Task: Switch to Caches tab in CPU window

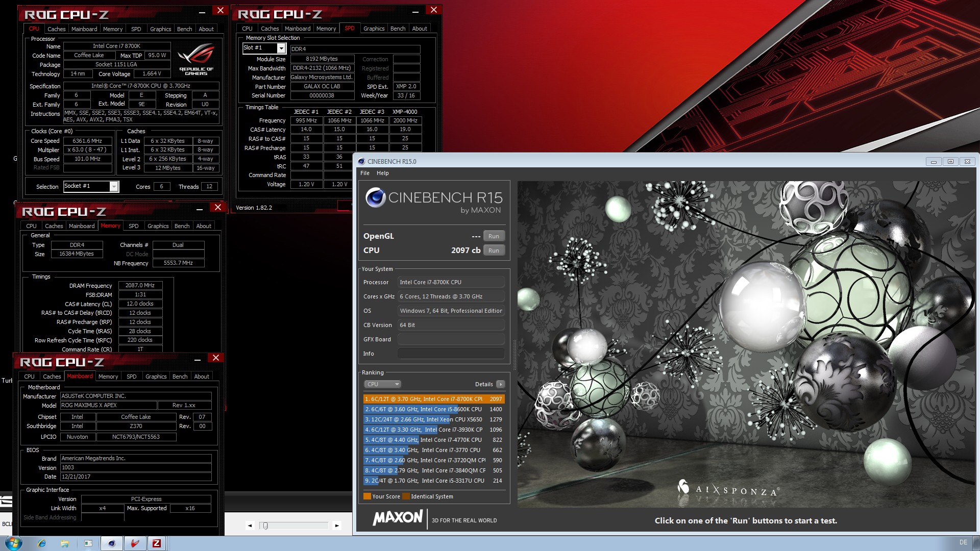Action: tap(56, 29)
